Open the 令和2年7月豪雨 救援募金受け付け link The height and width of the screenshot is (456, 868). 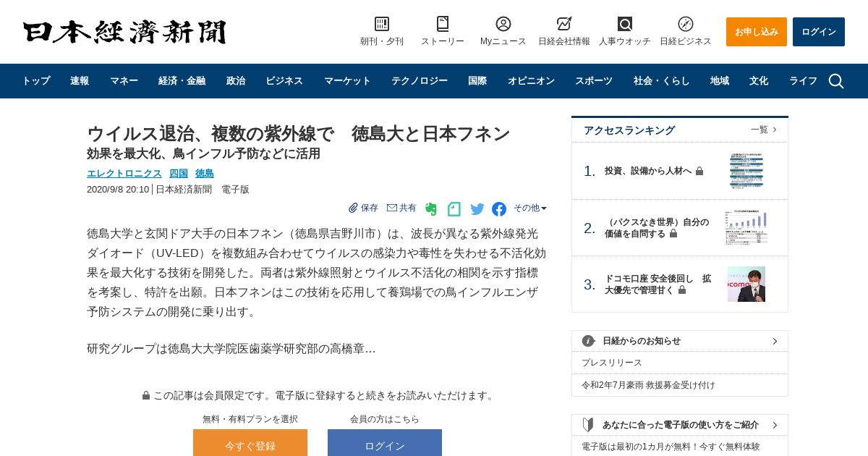tap(648, 385)
